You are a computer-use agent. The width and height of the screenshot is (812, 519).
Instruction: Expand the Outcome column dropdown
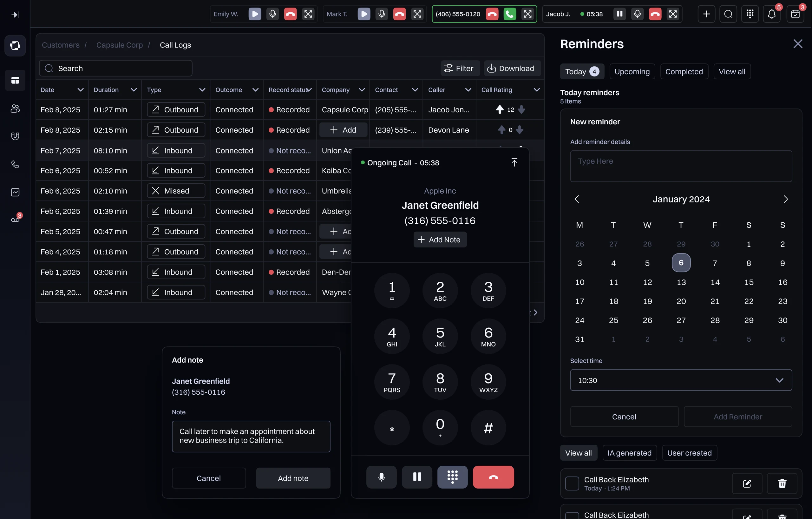(255, 90)
